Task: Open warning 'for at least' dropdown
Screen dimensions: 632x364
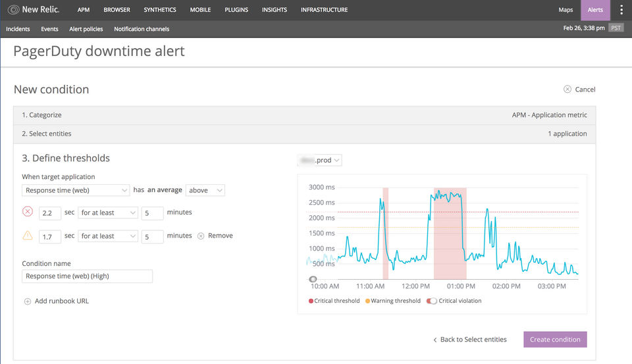Action: click(x=107, y=236)
